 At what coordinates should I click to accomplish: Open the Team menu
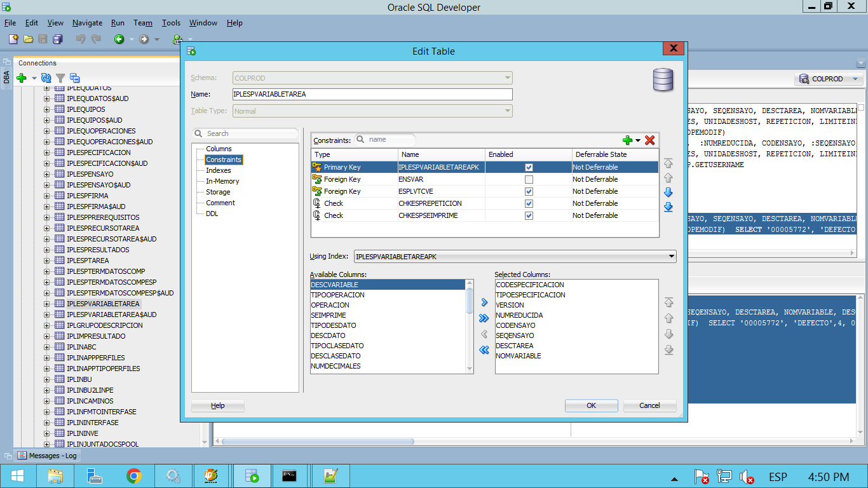pyautogui.click(x=142, y=23)
